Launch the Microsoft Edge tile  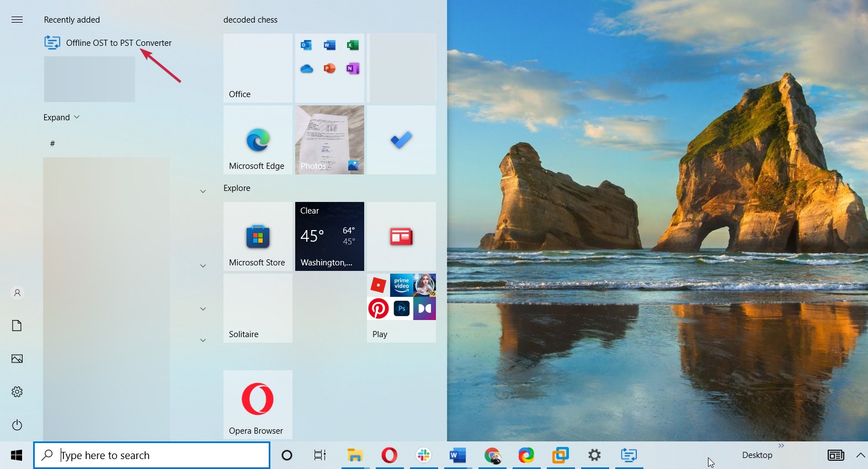tap(258, 140)
